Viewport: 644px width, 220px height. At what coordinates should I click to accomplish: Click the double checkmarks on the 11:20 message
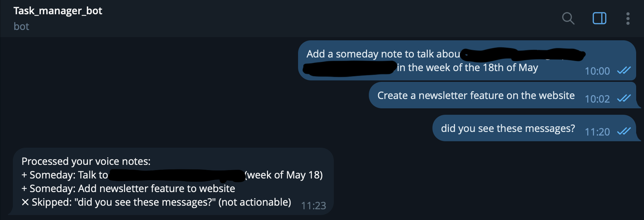pos(624,132)
